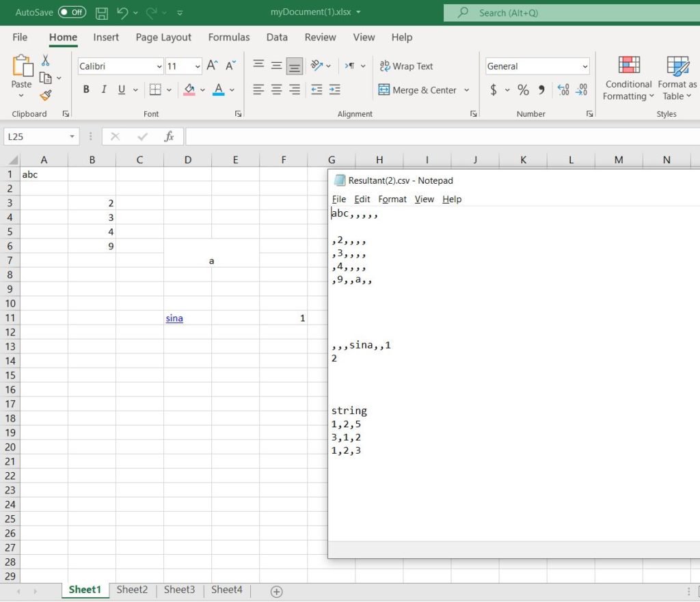
Task: Open the sina hyperlink in cell D11
Action: pos(173,318)
